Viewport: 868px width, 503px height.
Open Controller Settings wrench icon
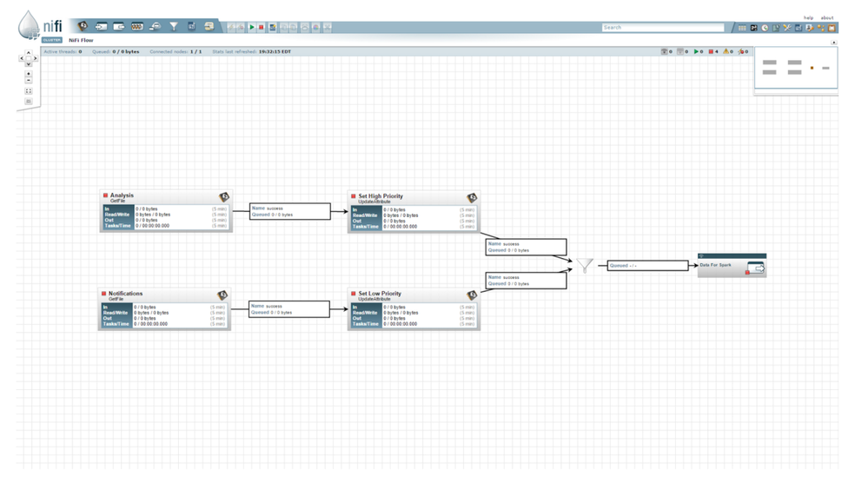click(x=787, y=28)
